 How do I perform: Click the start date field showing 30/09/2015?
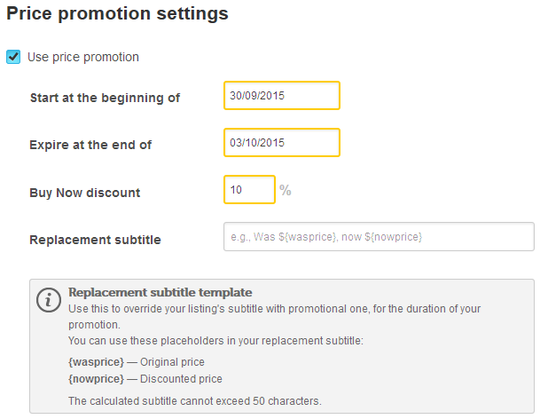[x=282, y=95]
